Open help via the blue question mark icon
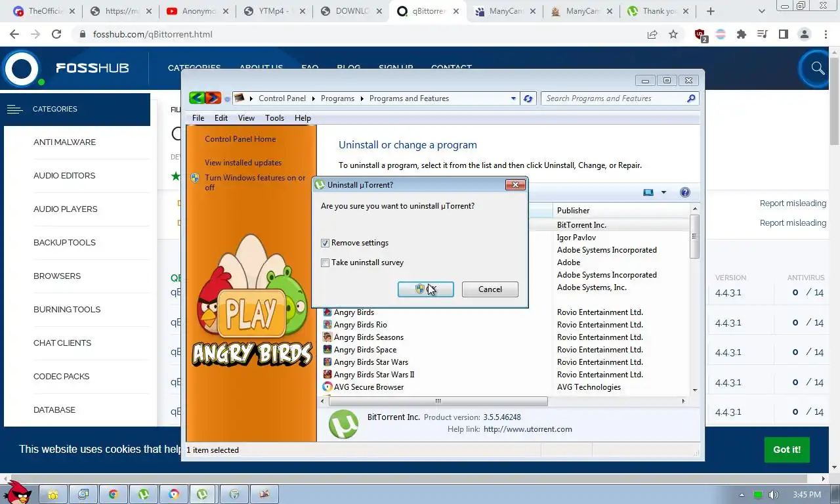Viewport: 840px width, 504px height. coord(685,192)
